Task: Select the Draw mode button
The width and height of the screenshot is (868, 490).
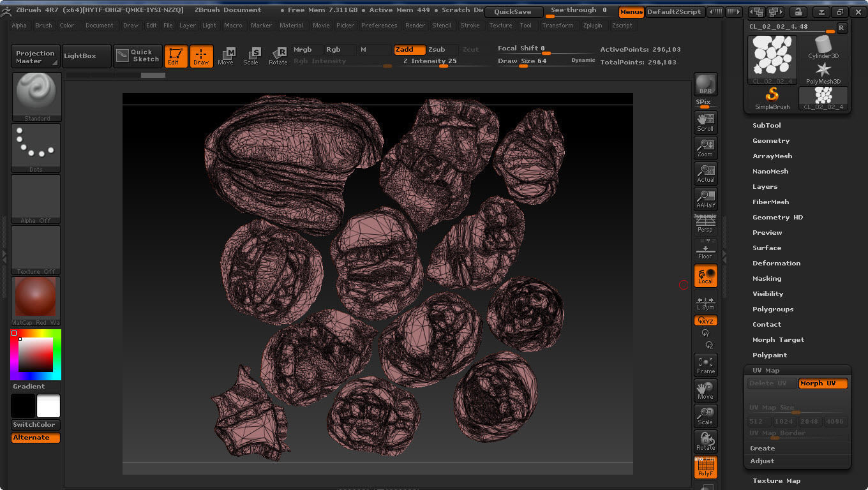Action: (201, 56)
